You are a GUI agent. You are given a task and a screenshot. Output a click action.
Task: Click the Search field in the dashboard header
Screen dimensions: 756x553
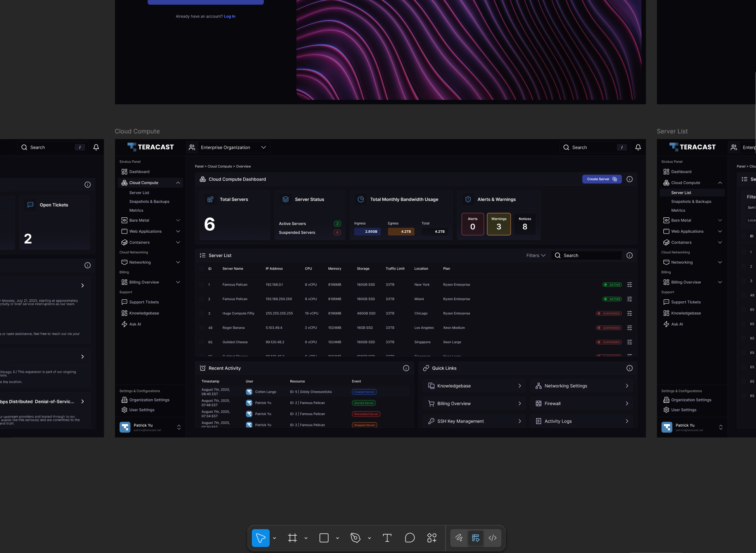click(594, 147)
